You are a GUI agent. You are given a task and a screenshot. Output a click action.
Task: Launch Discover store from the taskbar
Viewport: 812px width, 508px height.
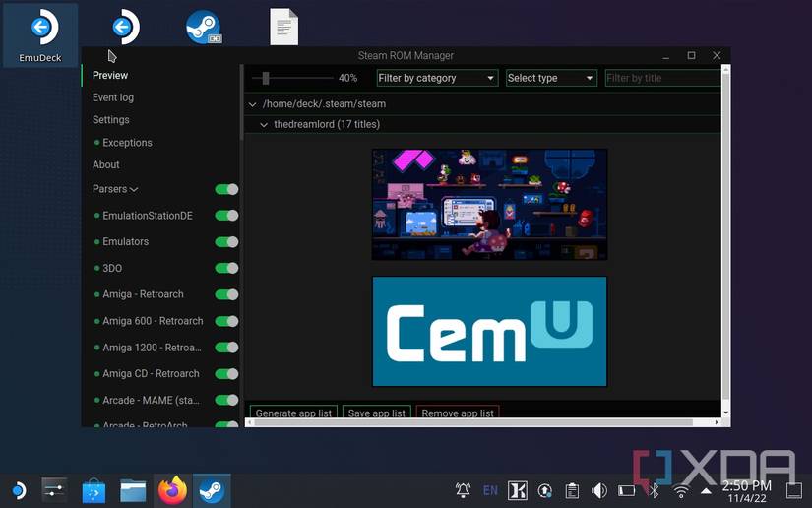(x=94, y=490)
